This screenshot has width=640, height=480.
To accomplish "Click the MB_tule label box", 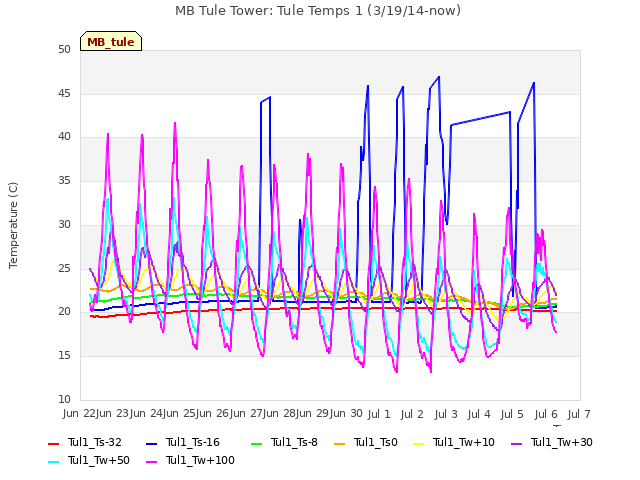I will pos(111,42).
